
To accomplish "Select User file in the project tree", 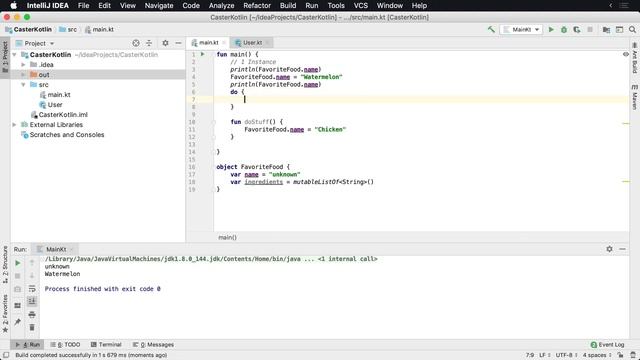I will click(51, 104).
